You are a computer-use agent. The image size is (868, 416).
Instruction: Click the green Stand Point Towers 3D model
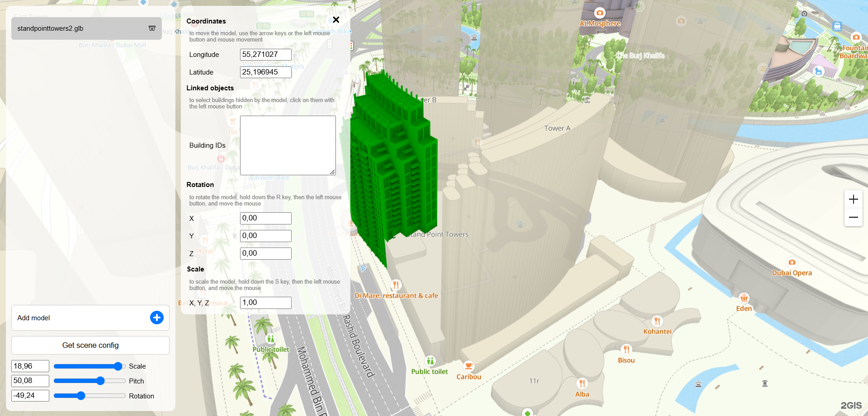[x=393, y=167]
